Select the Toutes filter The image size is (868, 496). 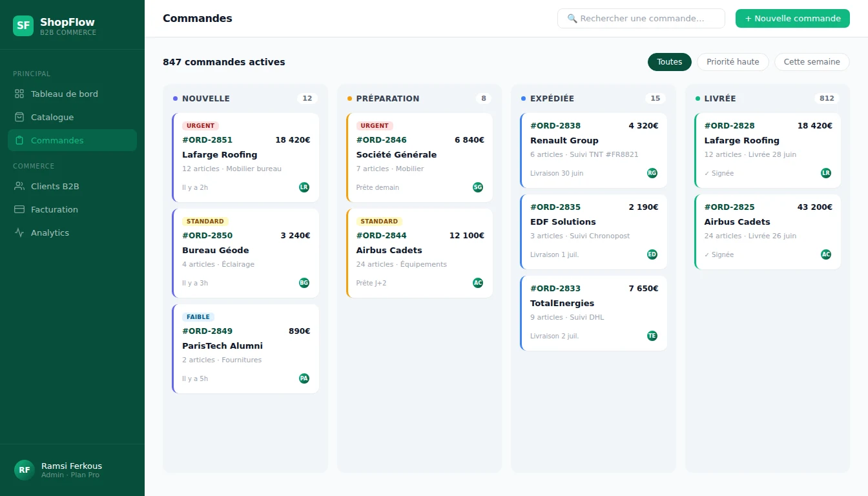670,62
